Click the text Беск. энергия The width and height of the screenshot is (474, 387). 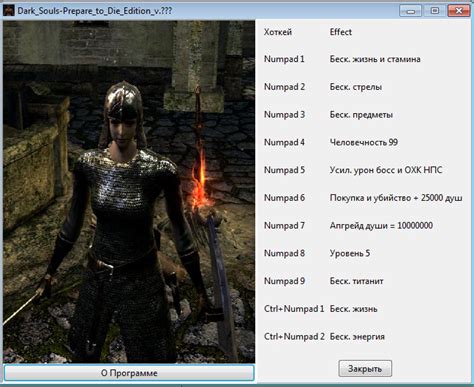(x=357, y=337)
